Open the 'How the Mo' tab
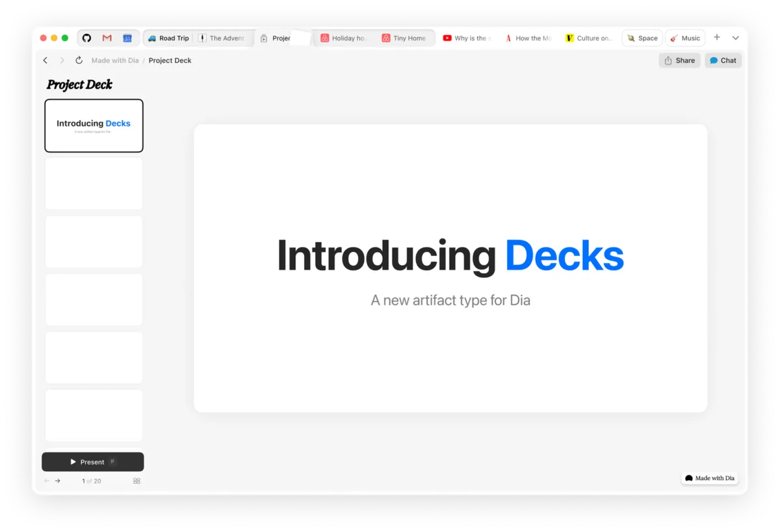 528,38
